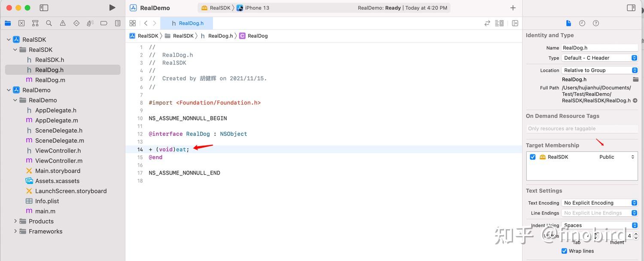Reveal full path in Finder arrow
Screen dimensions: 644x261
click(x=635, y=101)
